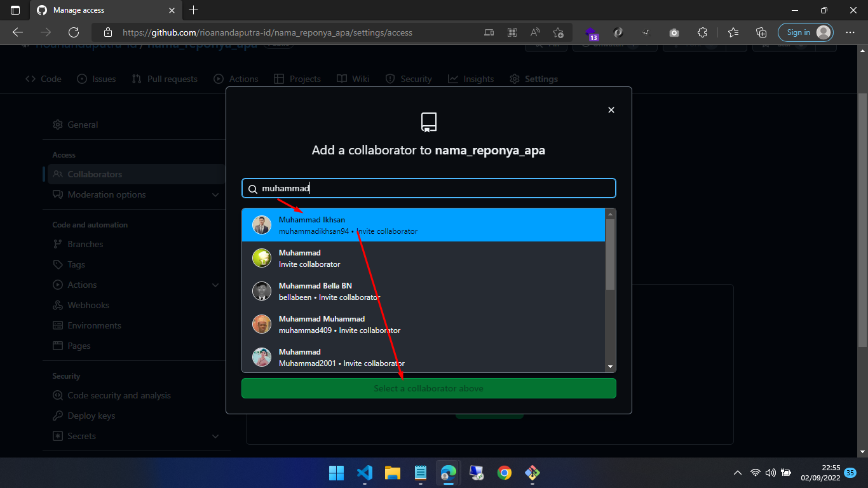Open the Collections icon

pyautogui.click(x=761, y=32)
